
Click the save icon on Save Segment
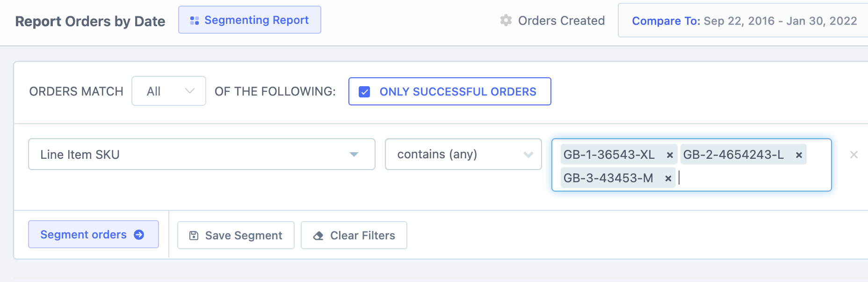pyautogui.click(x=193, y=235)
